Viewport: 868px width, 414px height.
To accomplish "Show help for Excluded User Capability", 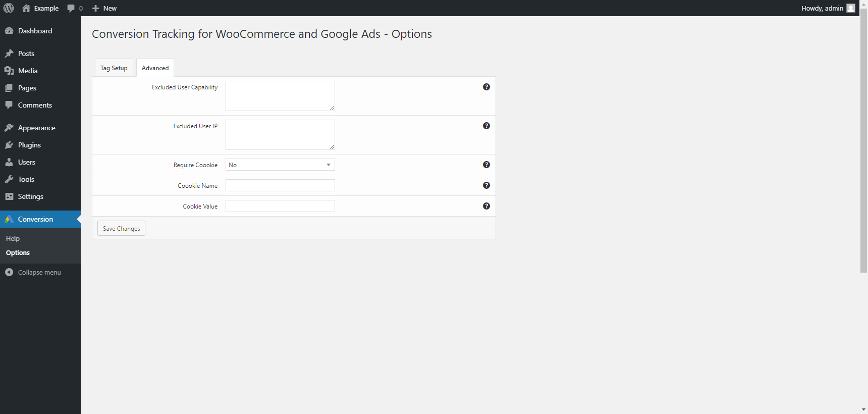I will (486, 87).
